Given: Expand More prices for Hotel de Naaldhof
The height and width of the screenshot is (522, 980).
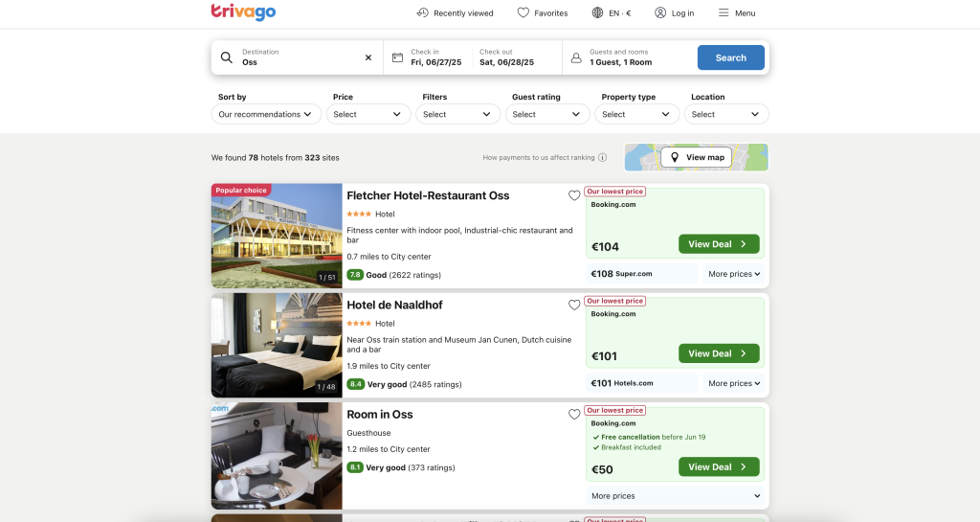Looking at the screenshot, I should (x=734, y=383).
